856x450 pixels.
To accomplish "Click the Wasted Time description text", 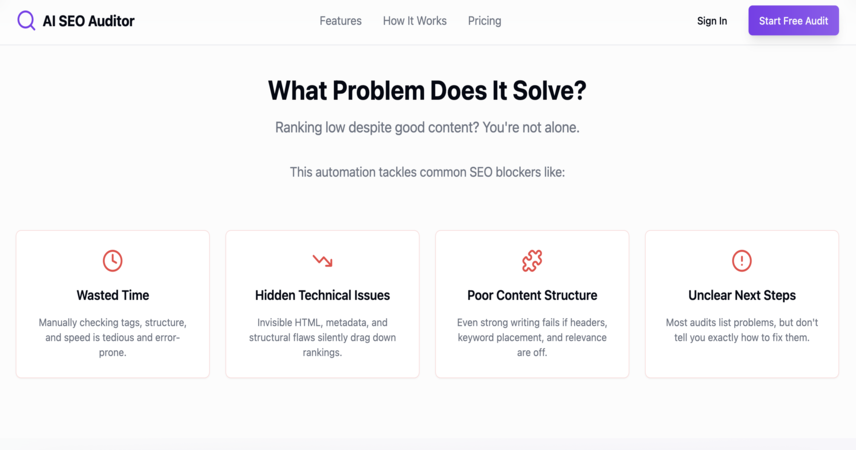I will click(x=112, y=338).
